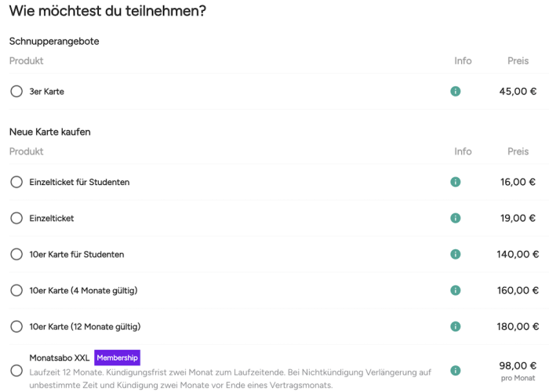Open info for 10er Karte (12 Monate gültig)
The width and height of the screenshot is (549, 392).
456,326
